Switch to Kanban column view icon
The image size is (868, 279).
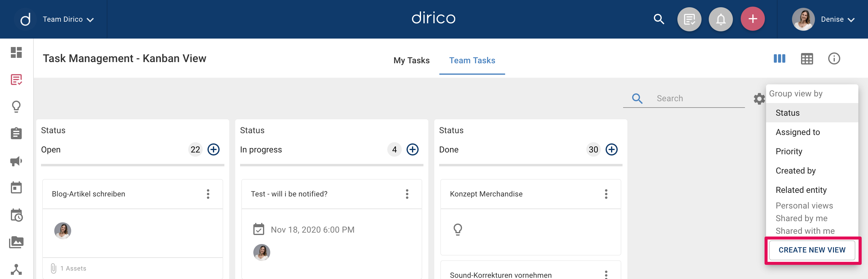coord(779,58)
